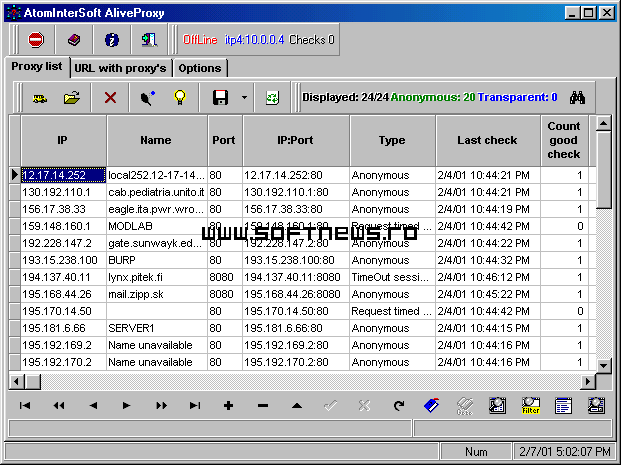The height and width of the screenshot is (465, 621).
Task: Click the last icon in the bottom navigator bar
Action: point(596,406)
